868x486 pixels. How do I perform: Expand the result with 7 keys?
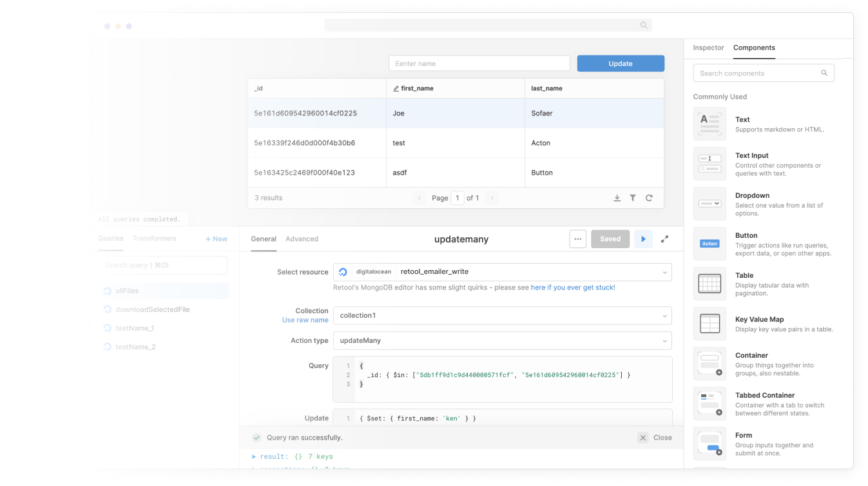pyautogui.click(x=254, y=456)
